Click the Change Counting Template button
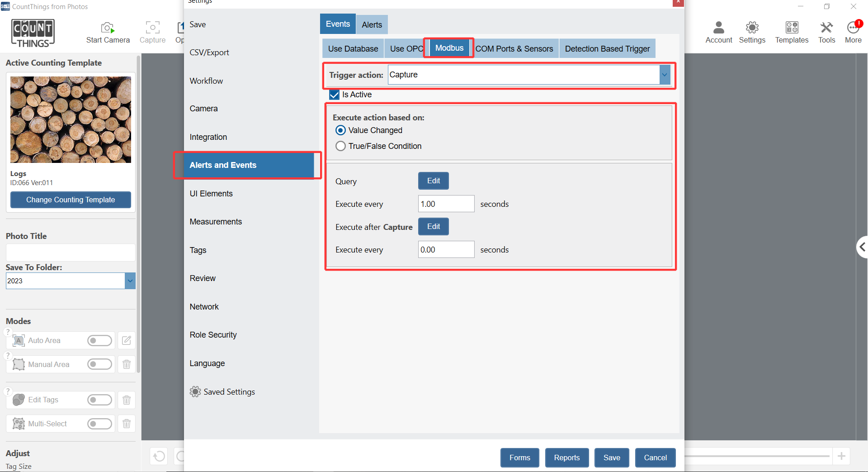 pyautogui.click(x=71, y=200)
